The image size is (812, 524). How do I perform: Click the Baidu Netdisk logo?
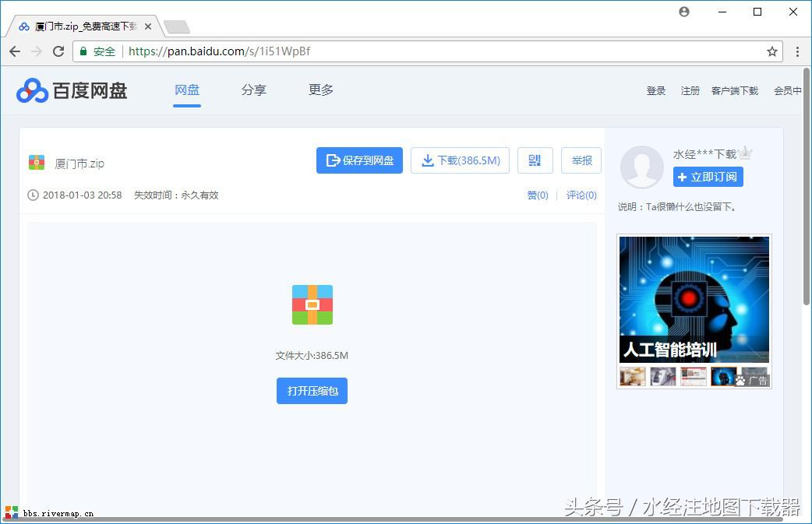pos(72,90)
